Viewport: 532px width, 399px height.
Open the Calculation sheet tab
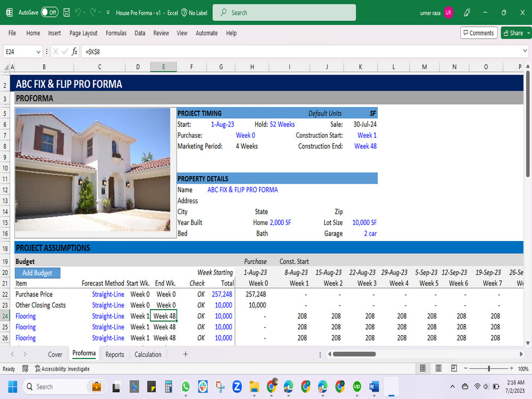coord(148,354)
